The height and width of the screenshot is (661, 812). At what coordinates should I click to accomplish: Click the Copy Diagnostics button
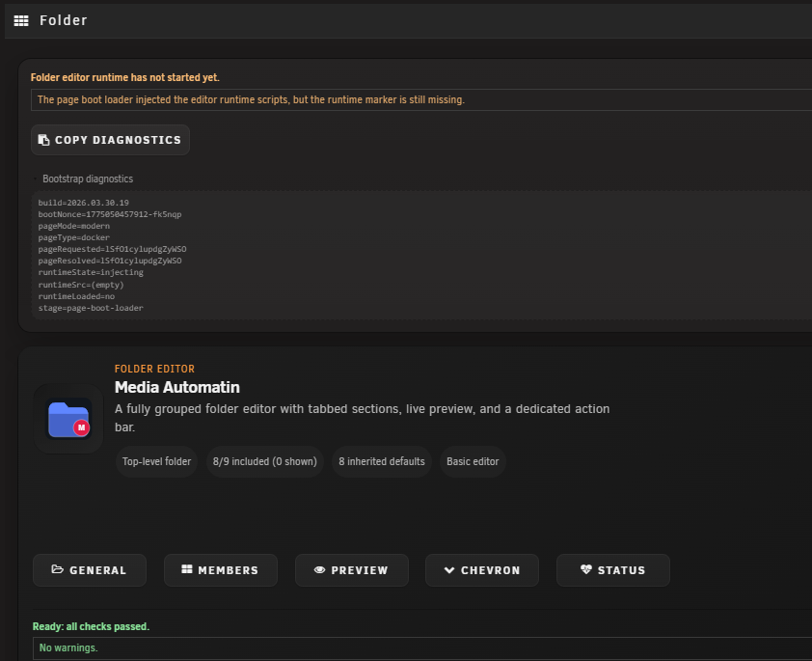pos(110,140)
